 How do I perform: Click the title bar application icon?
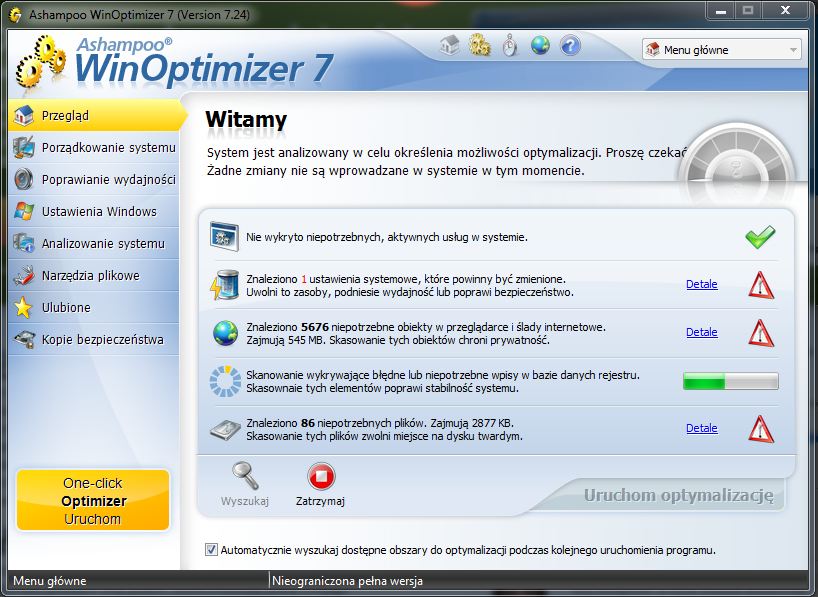click(x=16, y=15)
